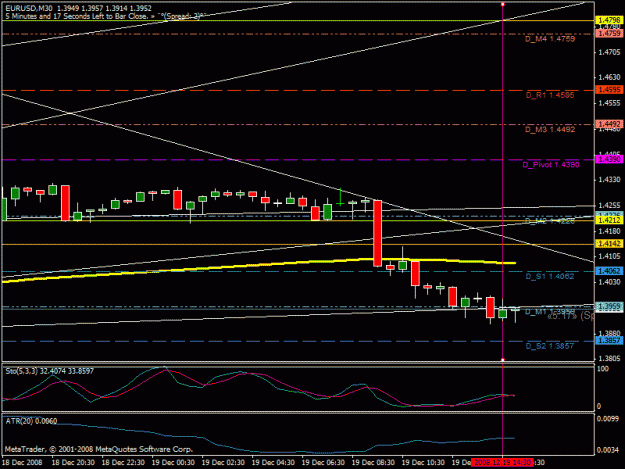Image resolution: width=625 pixels, height=469 pixels.
Task: Click the '19 Dec 08:30' time axis label
Action: 373,462
